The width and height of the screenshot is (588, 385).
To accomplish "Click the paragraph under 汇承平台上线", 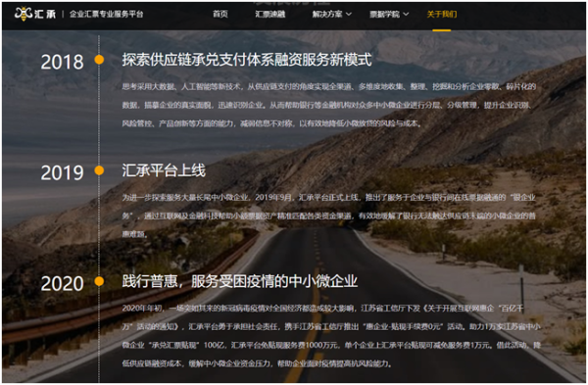I will [329, 216].
